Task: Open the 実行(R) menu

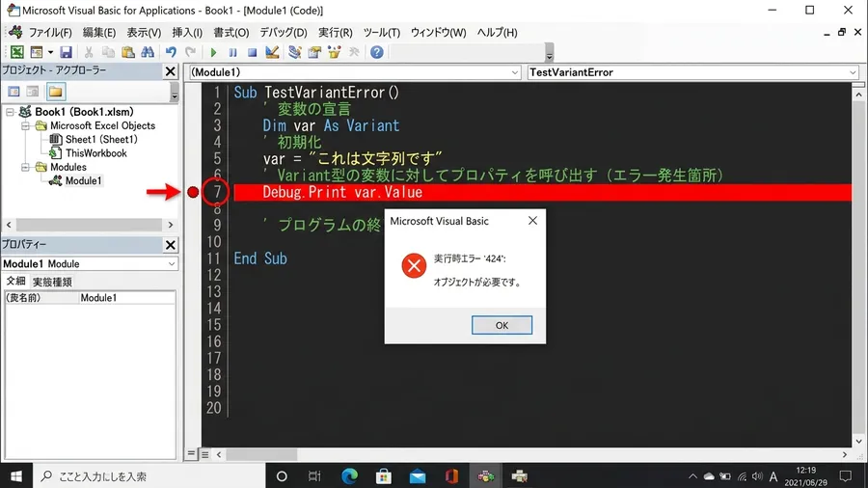Action: click(335, 33)
